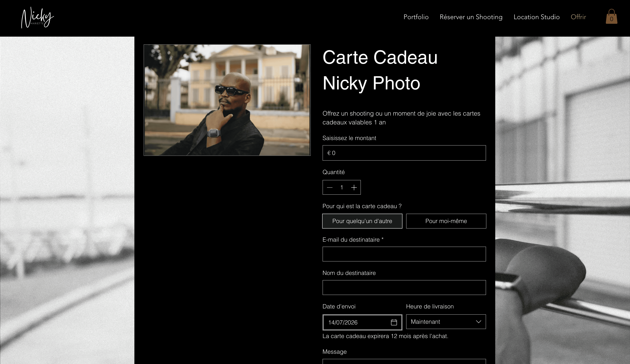This screenshot has height=364, width=630.
Task: Select 'Pour quelqu'un d'autre' option
Action: 362,221
